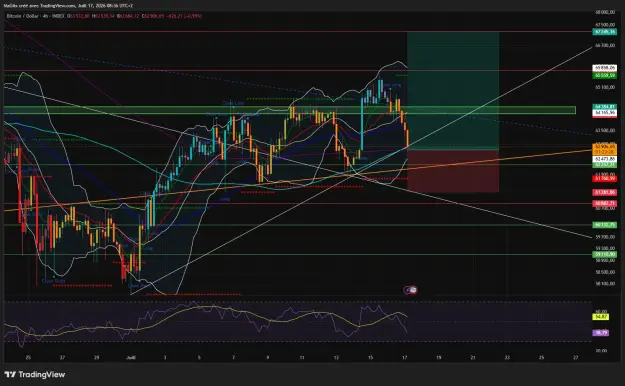The width and height of the screenshot is (625, 386).
Task: Click the teal 64 384 price label
Action: tap(605, 107)
